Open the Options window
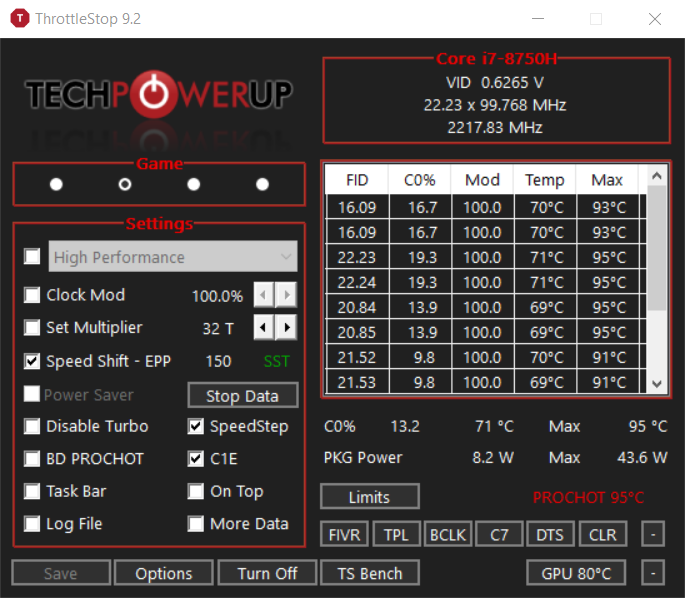 coord(164,573)
